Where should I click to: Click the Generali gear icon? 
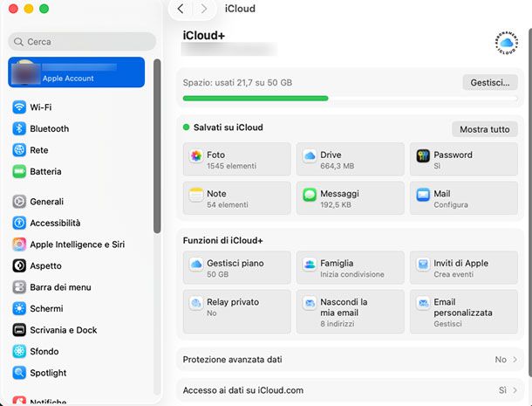coord(19,202)
